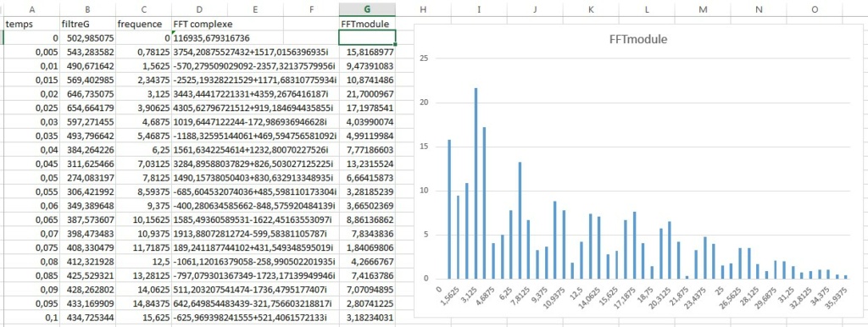Click the 'FFTmodule' header cell in column G
868x327 pixels.
(x=368, y=24)
